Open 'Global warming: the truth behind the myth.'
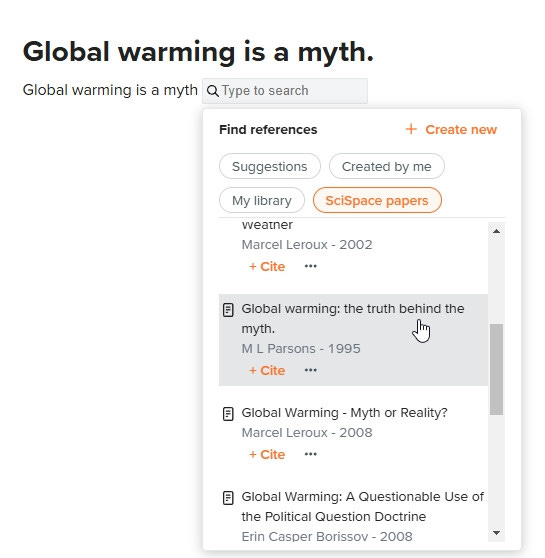The width and height of the screenshot is (545, 558). pos(353,319)
